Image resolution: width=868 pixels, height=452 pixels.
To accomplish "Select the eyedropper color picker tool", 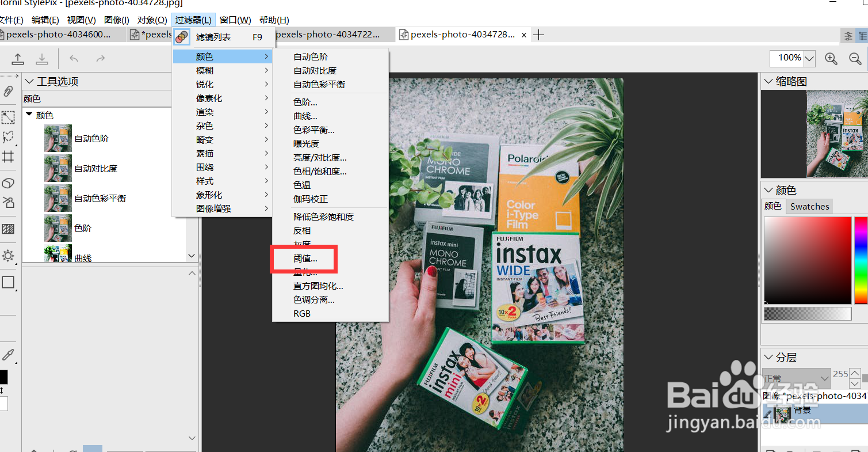I will coord(8,354).
